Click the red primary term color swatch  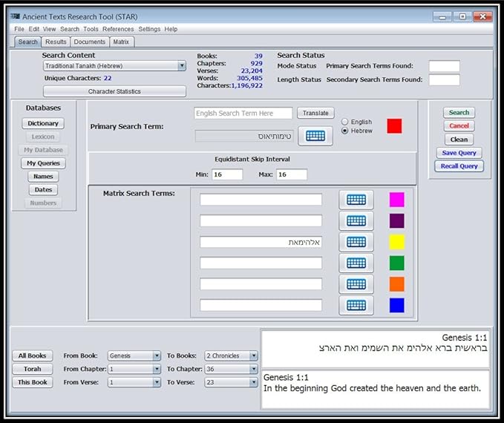[394, 126]
